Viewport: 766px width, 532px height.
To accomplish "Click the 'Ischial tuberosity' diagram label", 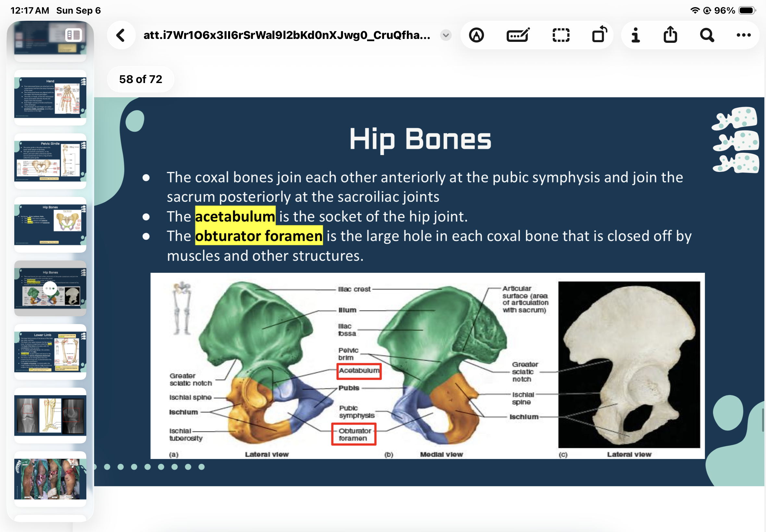I will click(186, 434).
